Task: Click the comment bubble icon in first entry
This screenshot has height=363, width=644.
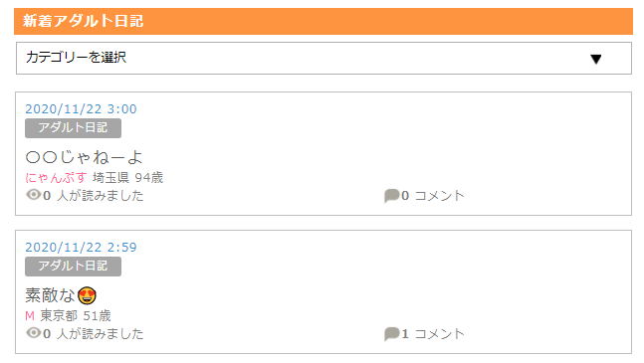Action: pyautogui.click(x=391, y=196)
